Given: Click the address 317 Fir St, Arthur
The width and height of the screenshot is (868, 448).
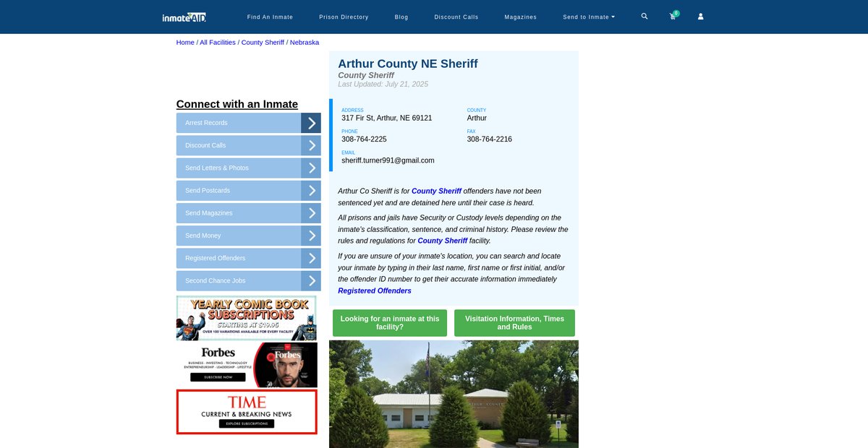Looking at the screenshot, I should pyautogui.click(x=387, y=118).
